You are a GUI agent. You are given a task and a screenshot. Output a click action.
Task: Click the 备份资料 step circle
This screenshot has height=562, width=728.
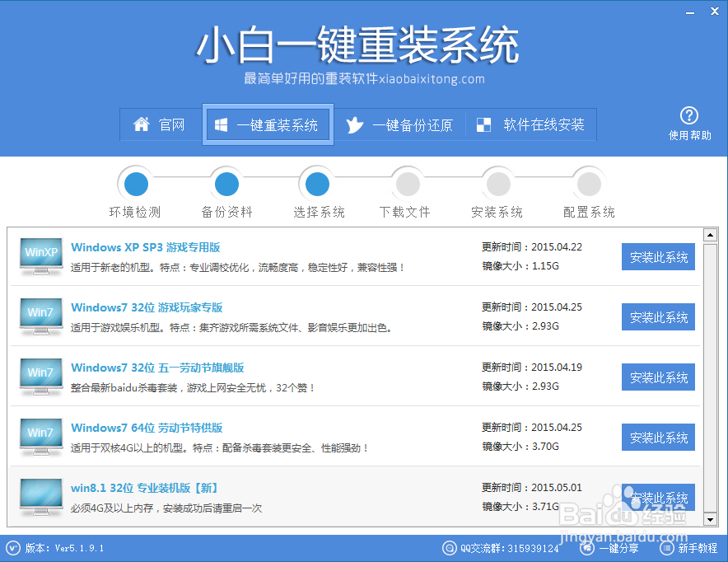(227, 185)
